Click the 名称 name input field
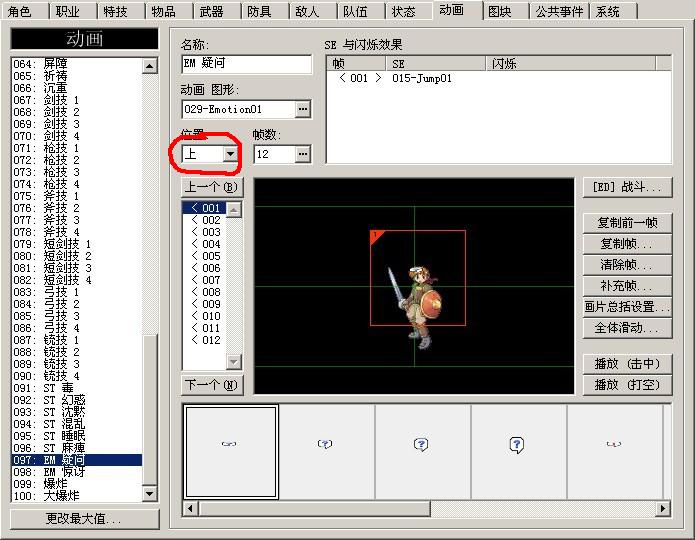 pyautogui.click(x=246, y=64)
